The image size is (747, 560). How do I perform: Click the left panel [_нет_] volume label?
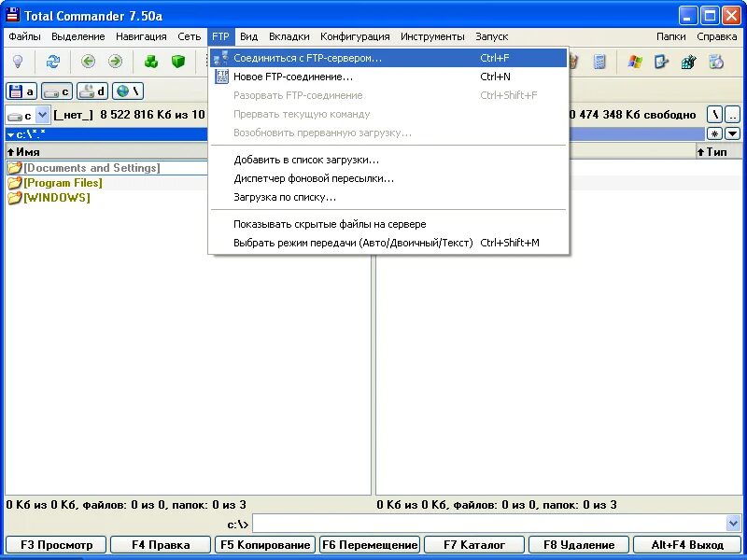(x=74, y=115)
